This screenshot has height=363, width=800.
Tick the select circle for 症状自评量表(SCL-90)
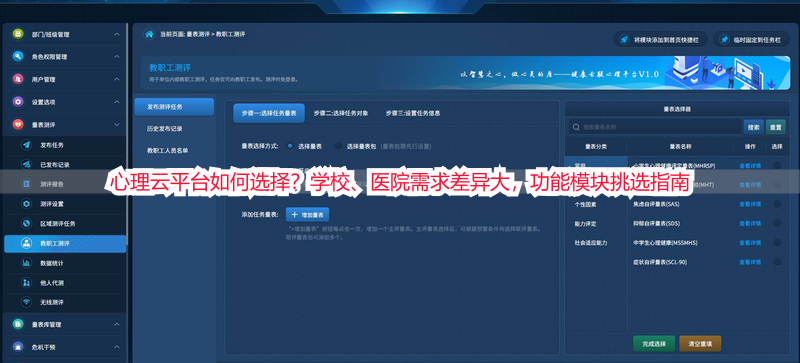coord(777,262)
